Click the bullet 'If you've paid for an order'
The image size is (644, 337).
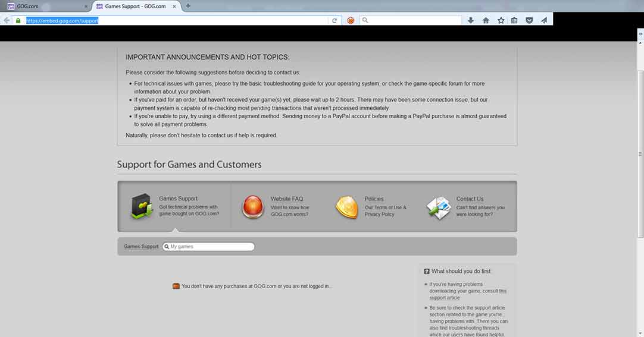pyautogui.click(x=311, y=104)
